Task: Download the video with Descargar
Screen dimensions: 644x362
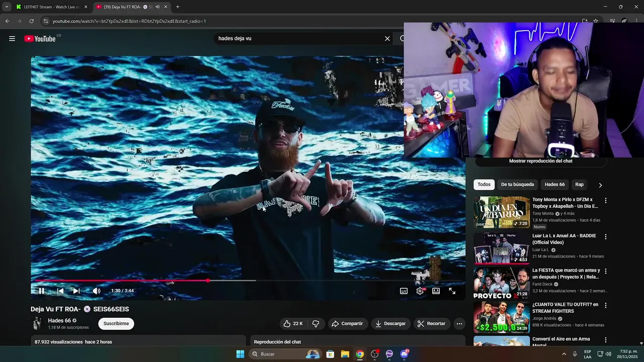Action: pos(391,323)
